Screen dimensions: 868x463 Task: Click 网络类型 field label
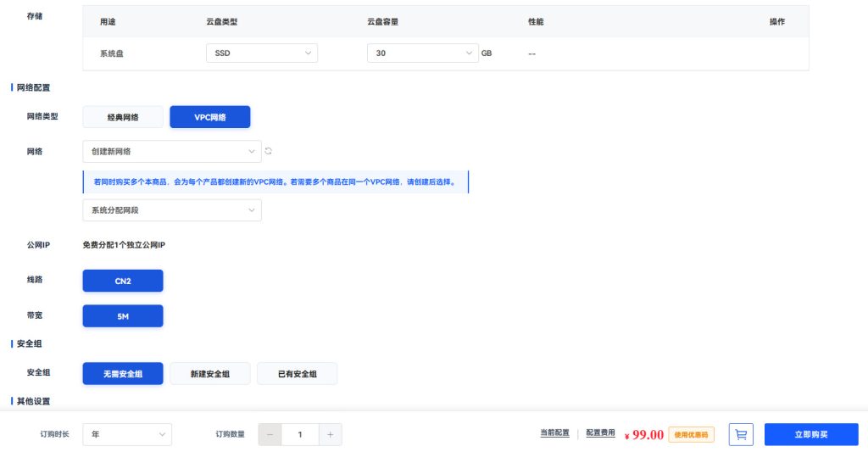pyautogui.click(x=42, y=116)
